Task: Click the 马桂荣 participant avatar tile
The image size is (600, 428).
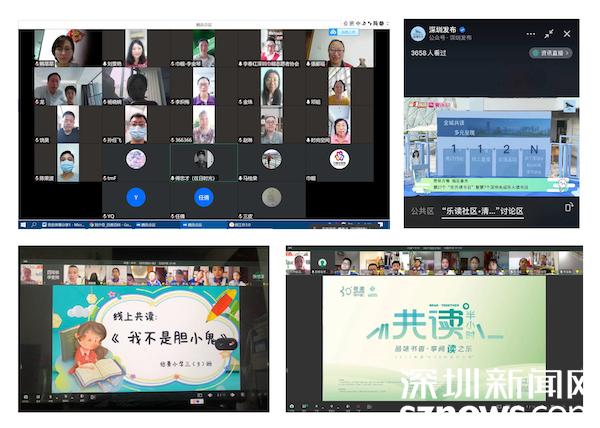Action: [x=271, y=160]
